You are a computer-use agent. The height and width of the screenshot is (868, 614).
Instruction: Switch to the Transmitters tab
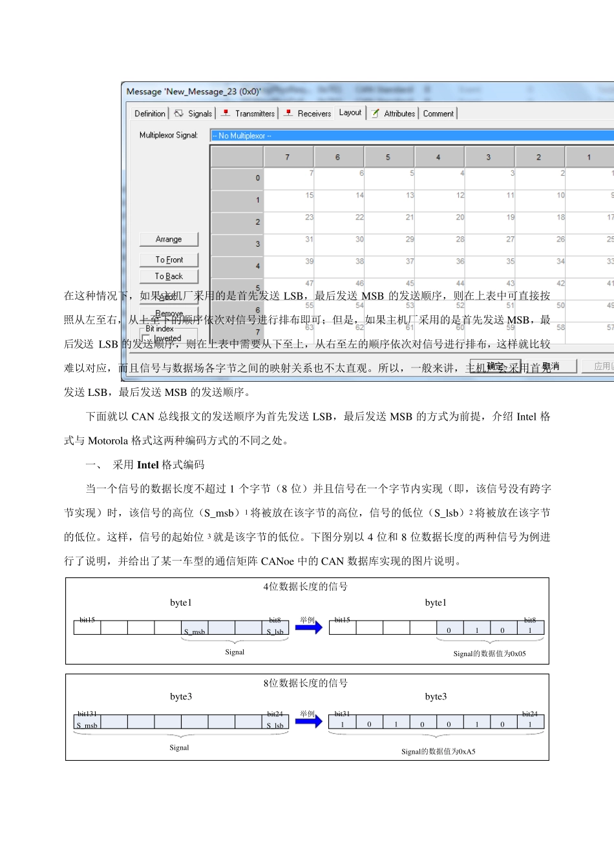click(248, 114)
